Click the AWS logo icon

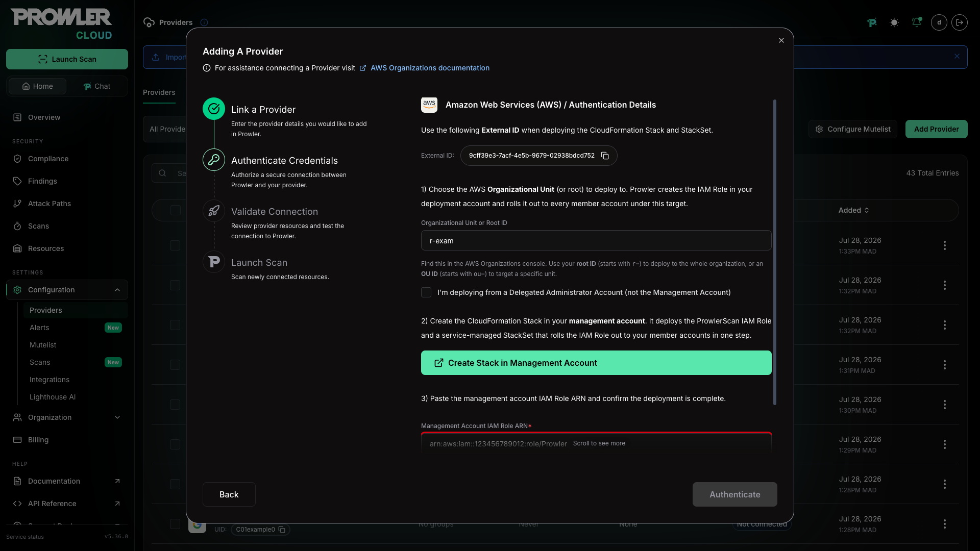click(x=429, y=105)
